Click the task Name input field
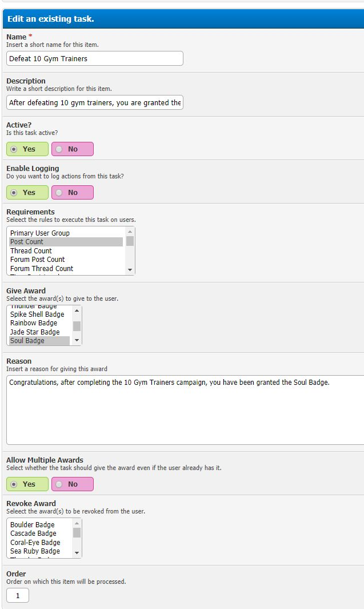The image size is (364, 609). coord(95,58)
